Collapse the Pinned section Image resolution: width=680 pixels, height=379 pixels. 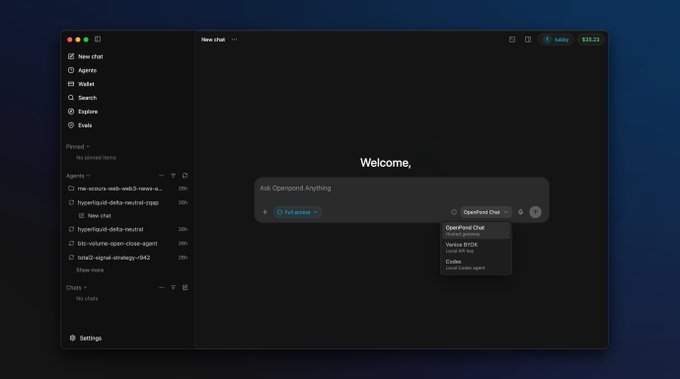point(78,147)
